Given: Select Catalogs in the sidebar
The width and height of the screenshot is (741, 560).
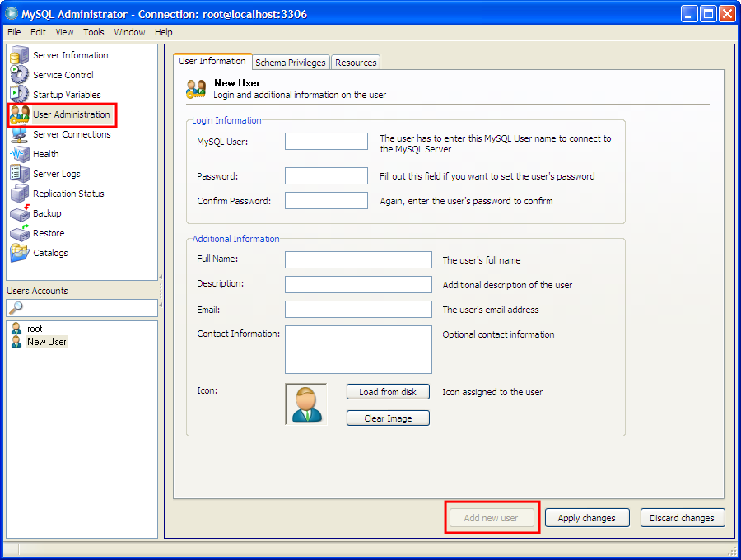Looking at the screenshot, I should [x=50, y=253].
